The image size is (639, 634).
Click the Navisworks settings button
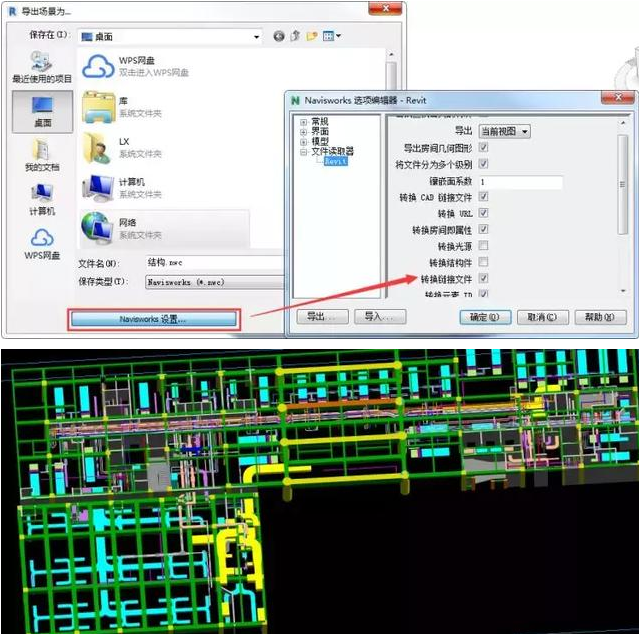(x=153, y=318)
